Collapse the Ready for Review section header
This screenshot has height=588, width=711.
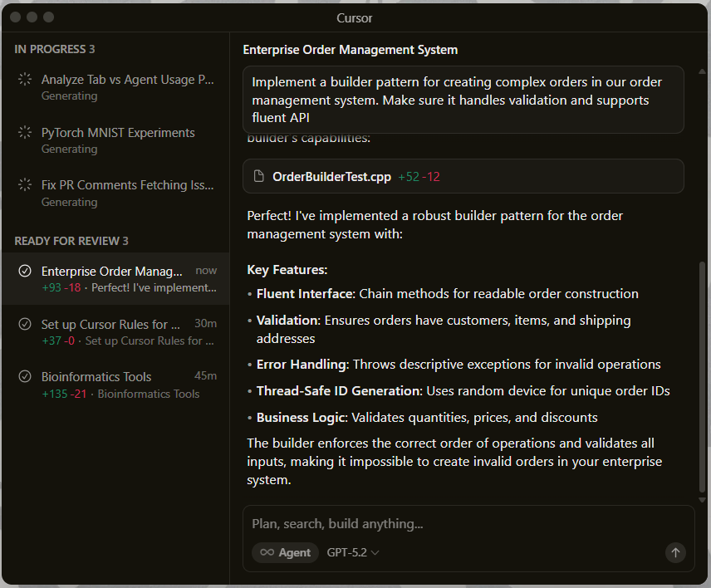pyautogui.click(x=71, y=241)
